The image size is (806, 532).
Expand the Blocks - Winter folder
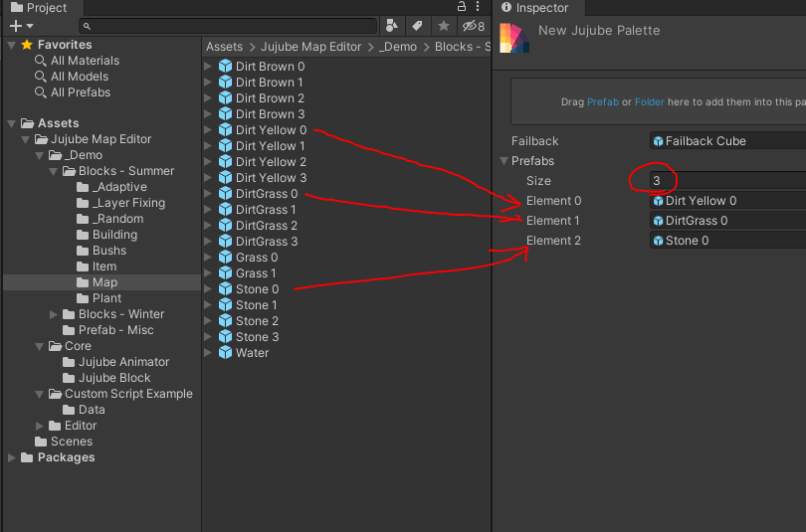coord(55,314)
